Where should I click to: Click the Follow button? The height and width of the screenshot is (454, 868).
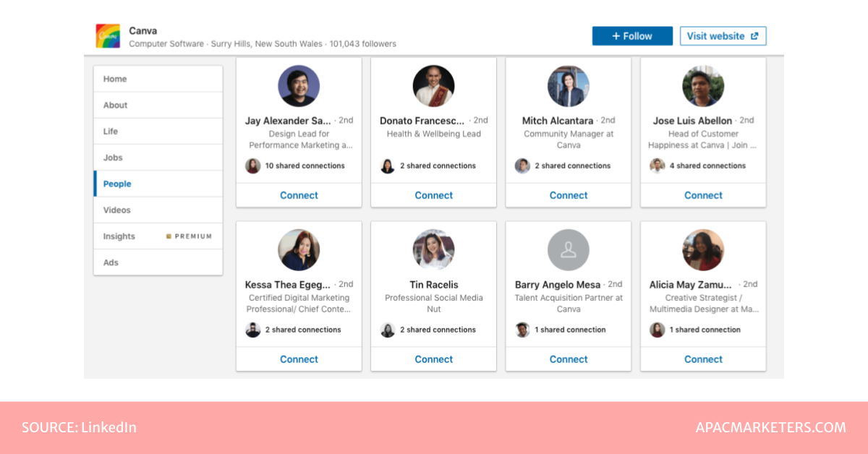coord(632,36)
